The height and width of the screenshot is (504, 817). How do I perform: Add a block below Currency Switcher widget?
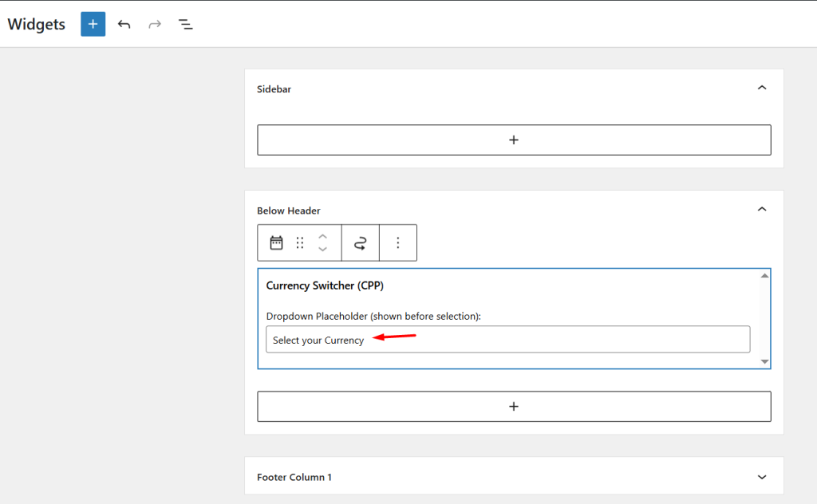coord(514,406)
